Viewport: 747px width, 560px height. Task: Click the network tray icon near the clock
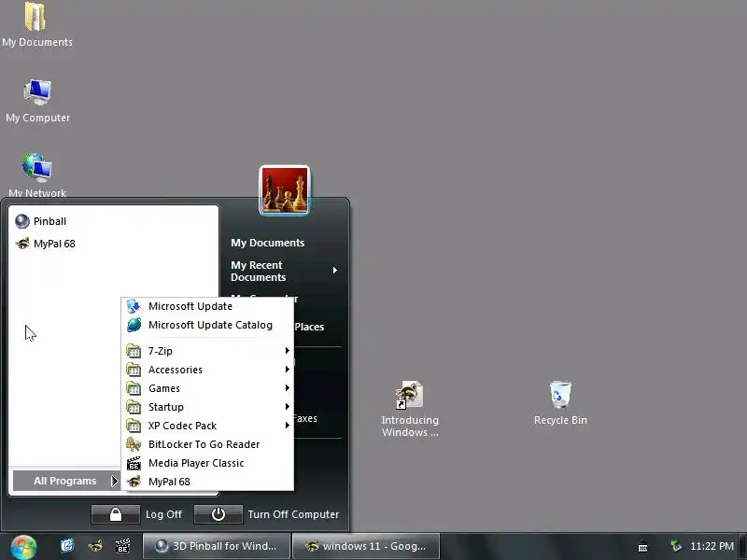(675, 546)
